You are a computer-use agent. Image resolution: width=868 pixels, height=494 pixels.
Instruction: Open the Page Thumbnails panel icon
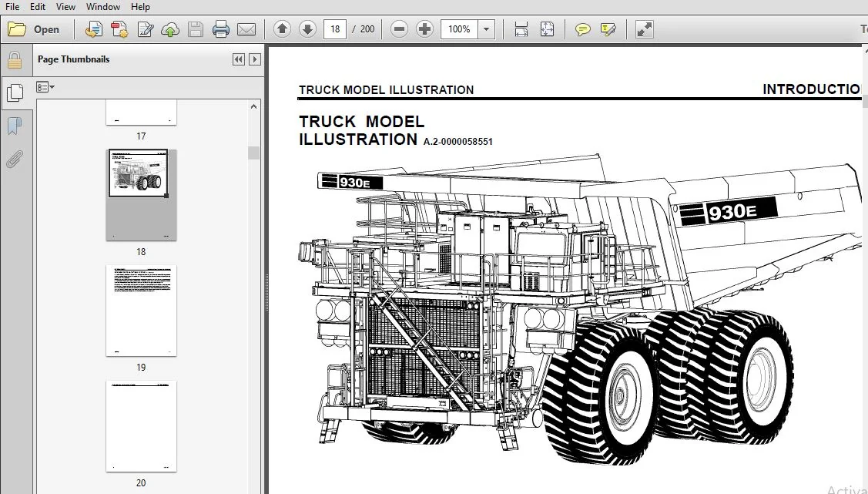[15, 92]
